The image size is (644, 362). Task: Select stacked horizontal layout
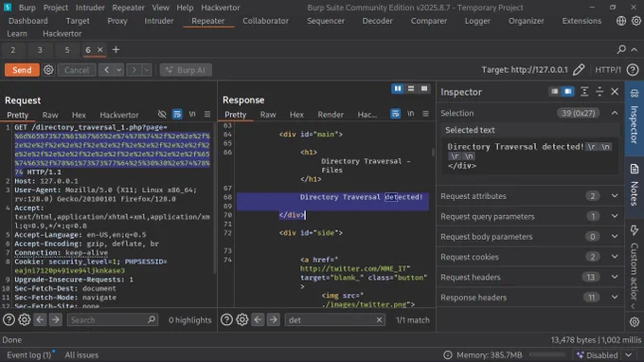411,88
